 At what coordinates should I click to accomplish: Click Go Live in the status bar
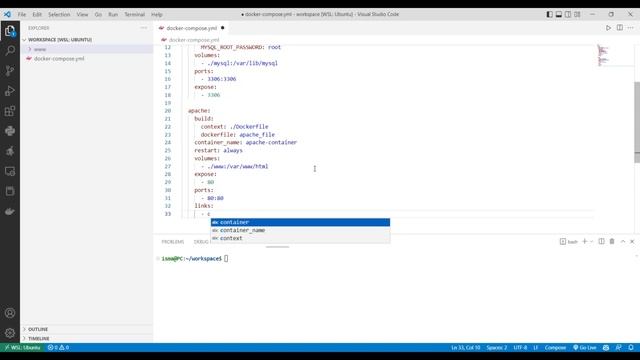tap(585, 348)
